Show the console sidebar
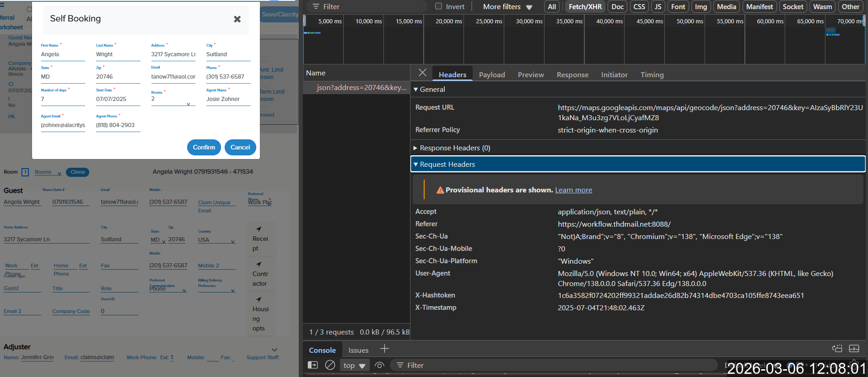Image resolution: width=868 pixels, height=377 pixels. click(313, 365)
